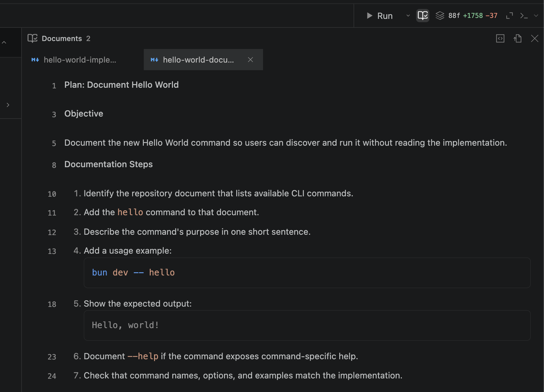The image size is (544, 392).
Task: Click line number 18 in the gutter
Action: coord(52,304)
